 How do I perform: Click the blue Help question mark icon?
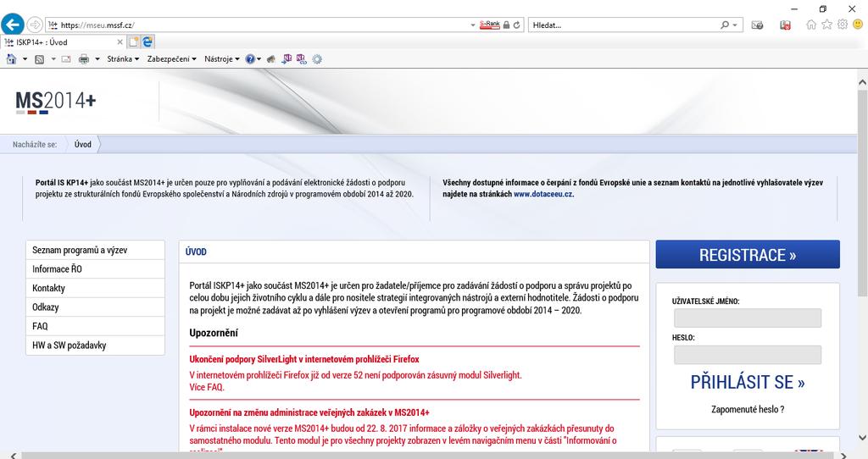250,59
